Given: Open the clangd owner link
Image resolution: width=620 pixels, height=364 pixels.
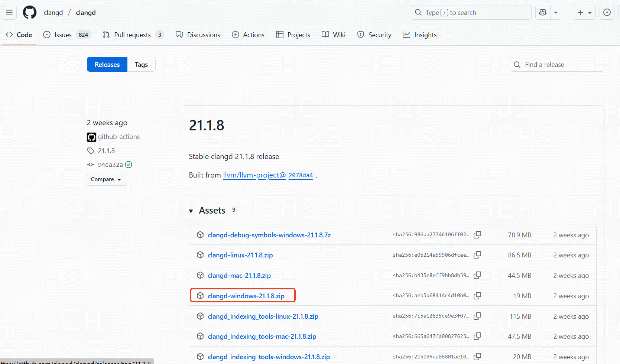Looking at the screenshot, I should [x=53, y=13].
